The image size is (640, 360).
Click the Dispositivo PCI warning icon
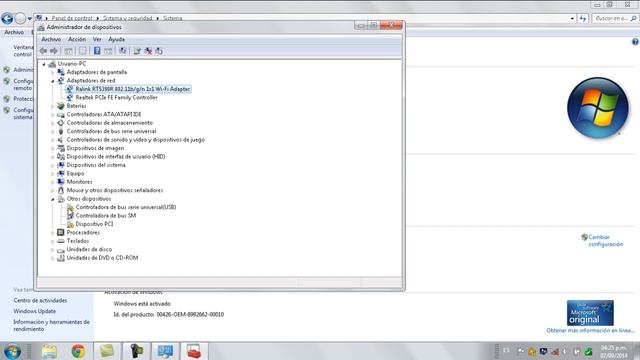[70, 224]
